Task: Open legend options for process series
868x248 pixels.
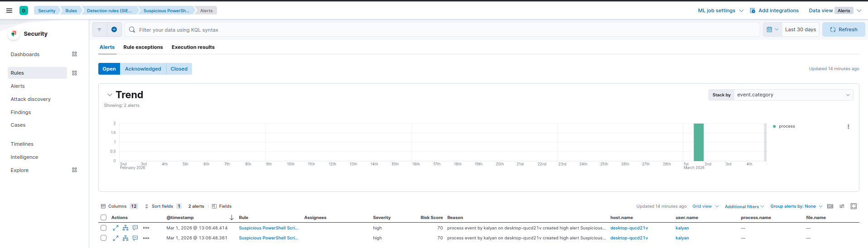Action: click(848, 127)
